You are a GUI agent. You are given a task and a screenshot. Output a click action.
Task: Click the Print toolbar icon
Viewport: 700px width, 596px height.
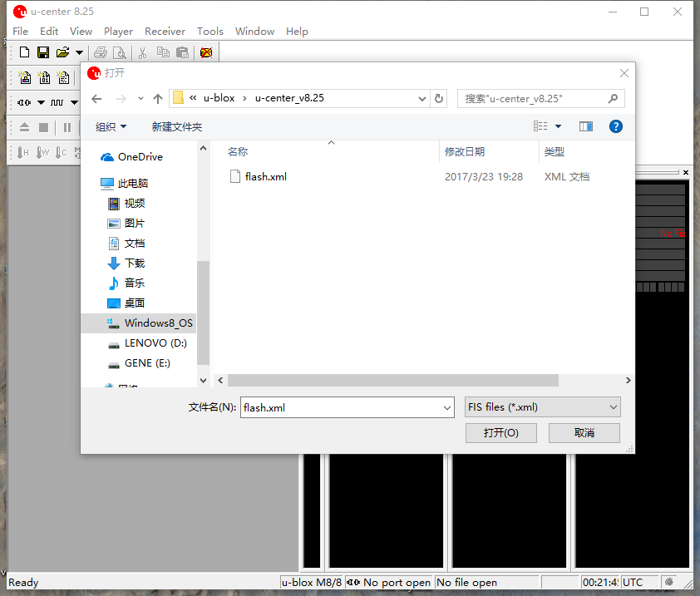click(100, 52)
